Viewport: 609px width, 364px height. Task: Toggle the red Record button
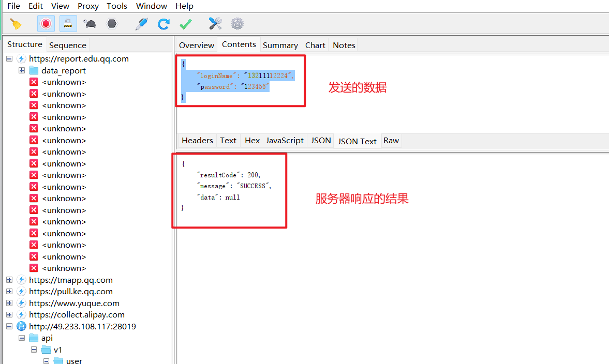[x=46, y=24]
